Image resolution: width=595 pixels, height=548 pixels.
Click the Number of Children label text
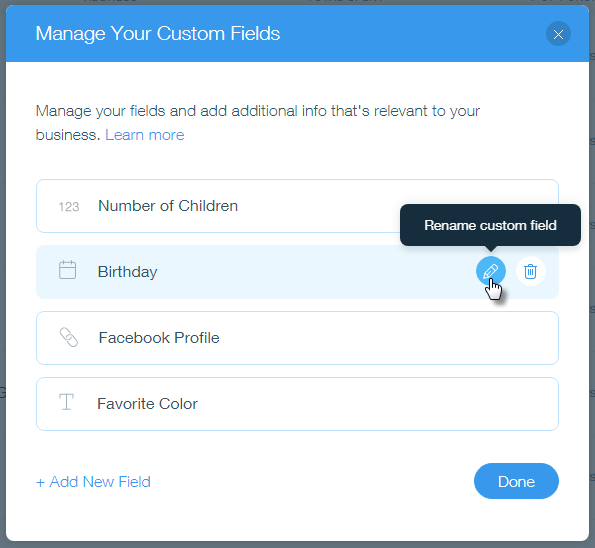tap(168, 206)
